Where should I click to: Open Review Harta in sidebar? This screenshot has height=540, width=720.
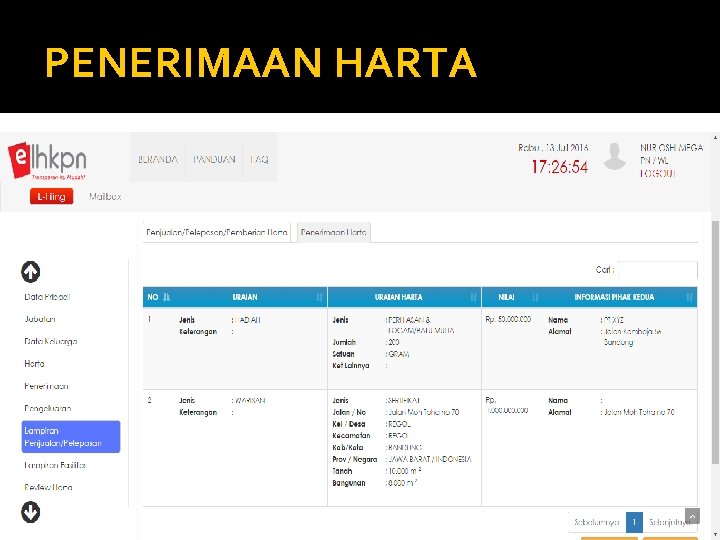[x=48, y=487]
